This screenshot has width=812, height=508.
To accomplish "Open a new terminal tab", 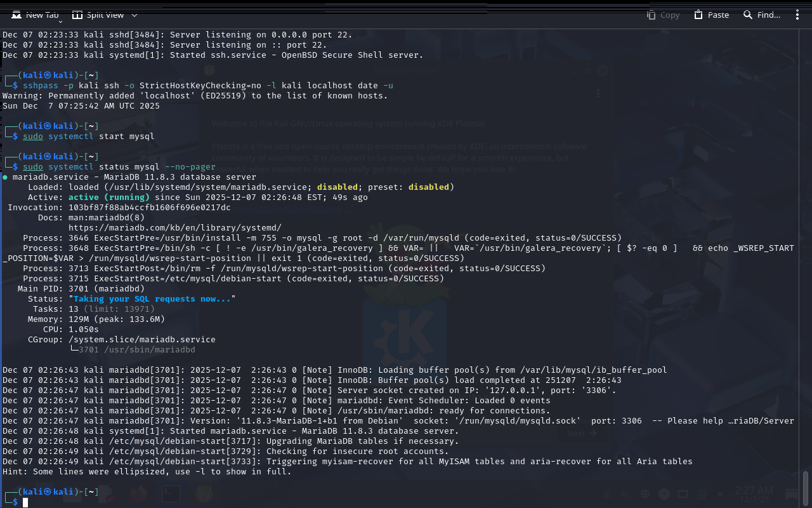I will [x=36, y=15].
